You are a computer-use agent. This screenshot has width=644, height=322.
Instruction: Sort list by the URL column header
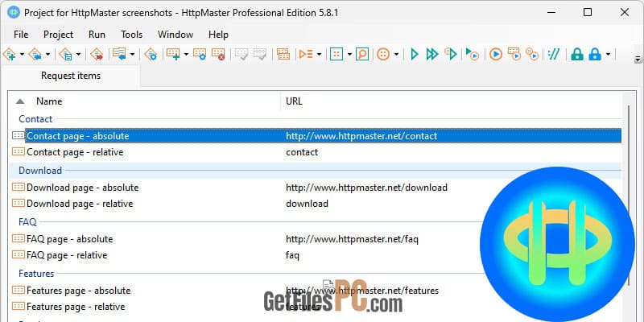294,101
